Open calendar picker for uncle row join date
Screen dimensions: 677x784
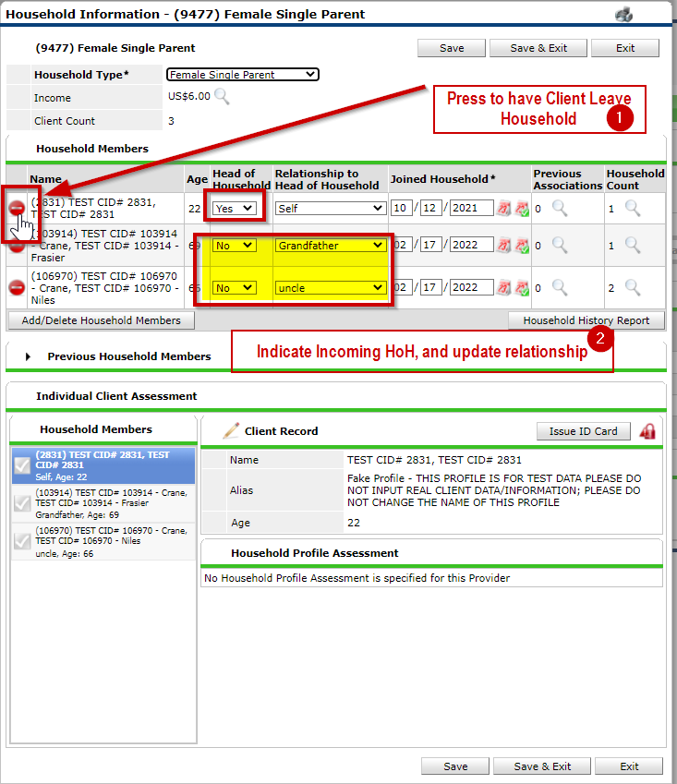point(503,287)
